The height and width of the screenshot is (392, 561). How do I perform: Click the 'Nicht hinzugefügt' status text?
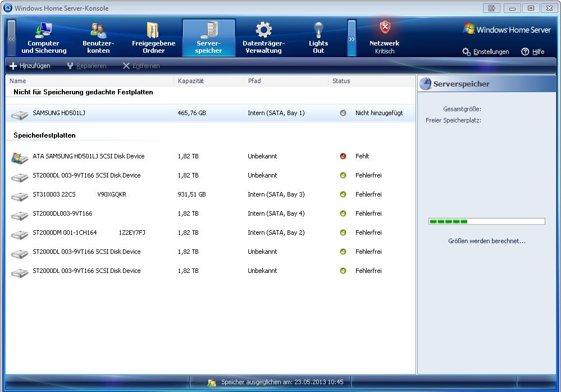(379, 113)
